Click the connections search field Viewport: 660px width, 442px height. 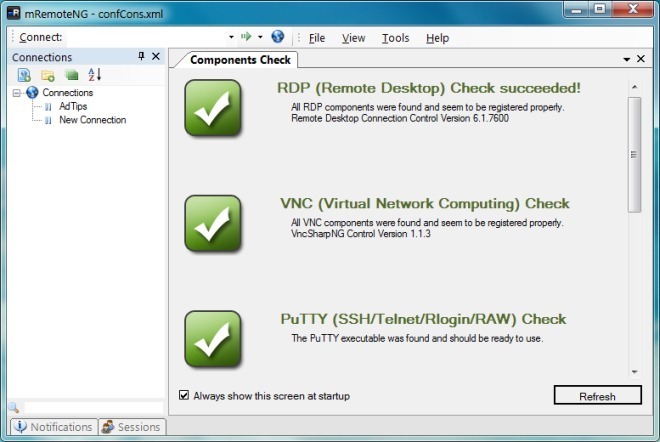93,407
